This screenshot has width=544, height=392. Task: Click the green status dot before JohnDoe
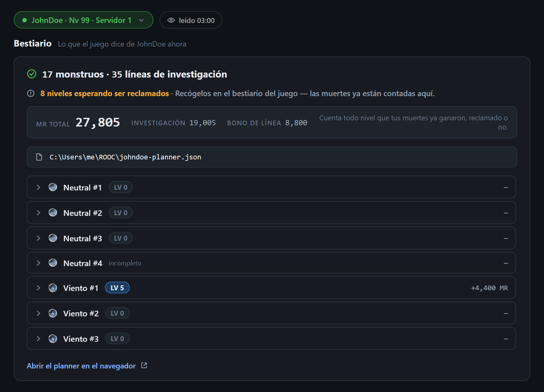25,20
